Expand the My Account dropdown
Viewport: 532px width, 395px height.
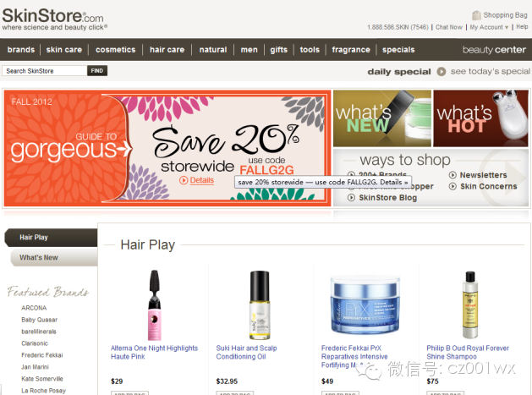click(x=489, y=27)
